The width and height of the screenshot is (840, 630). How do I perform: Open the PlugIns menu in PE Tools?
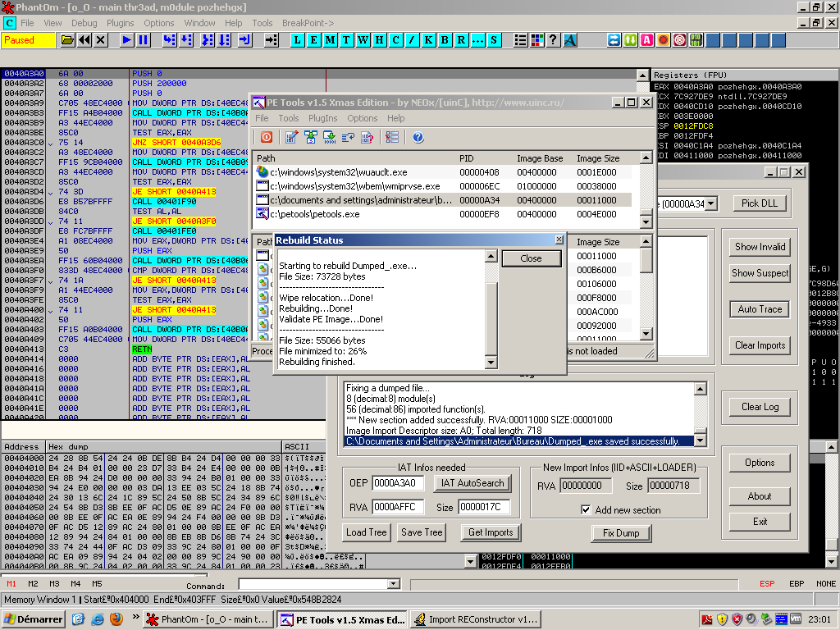(322, 118)
